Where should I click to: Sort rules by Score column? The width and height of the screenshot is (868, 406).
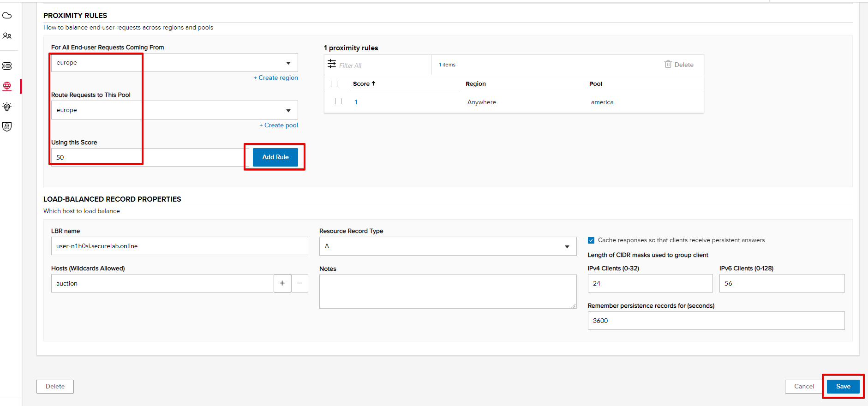[x=364, y=84]
